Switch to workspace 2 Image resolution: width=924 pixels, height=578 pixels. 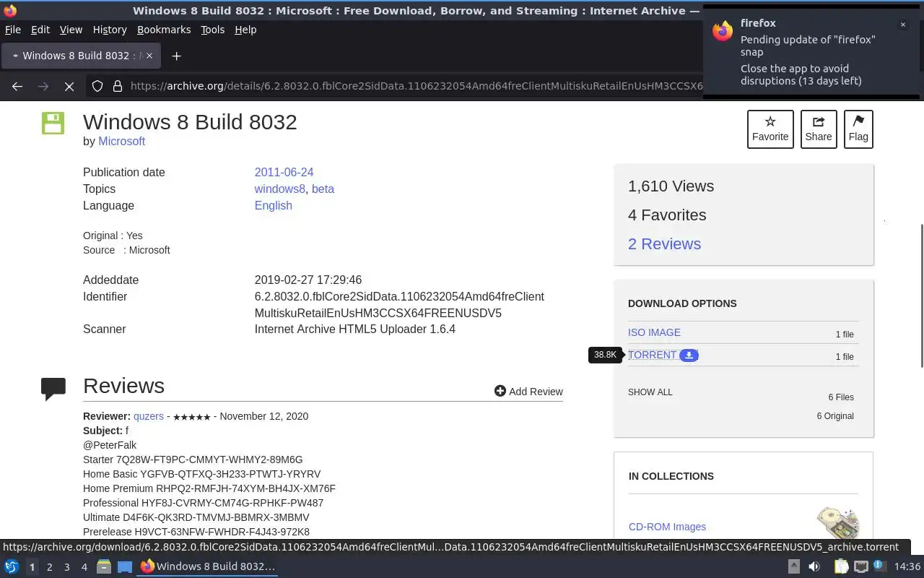tap(49, 567)
